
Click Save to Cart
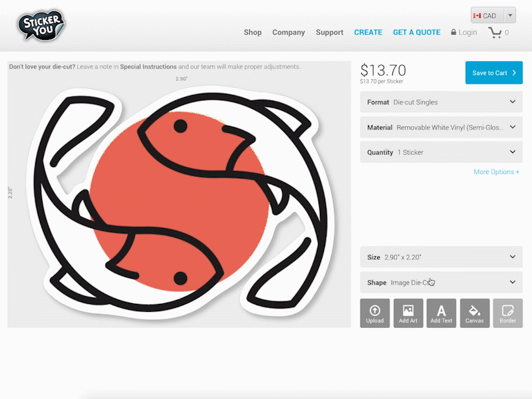[x=494, y=72]
